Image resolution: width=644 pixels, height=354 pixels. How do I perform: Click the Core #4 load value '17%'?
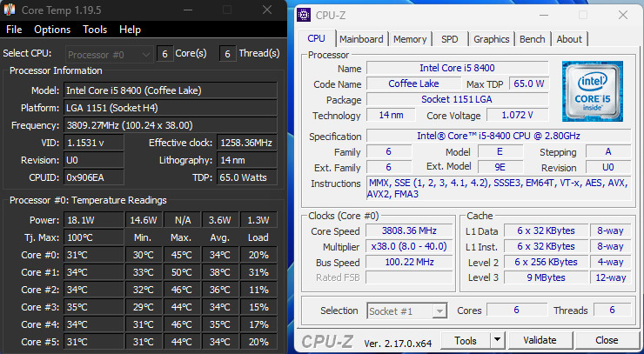click(258, 324)
